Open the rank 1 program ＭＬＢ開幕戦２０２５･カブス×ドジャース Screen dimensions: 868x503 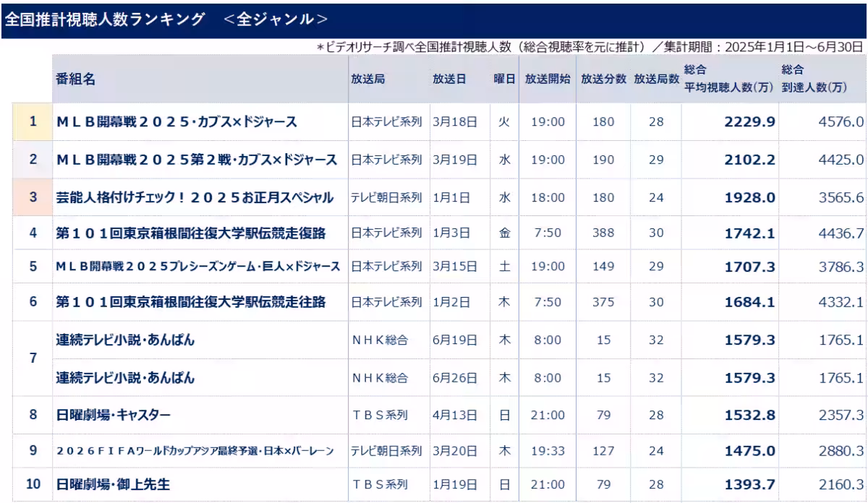(x=176, y=122)
